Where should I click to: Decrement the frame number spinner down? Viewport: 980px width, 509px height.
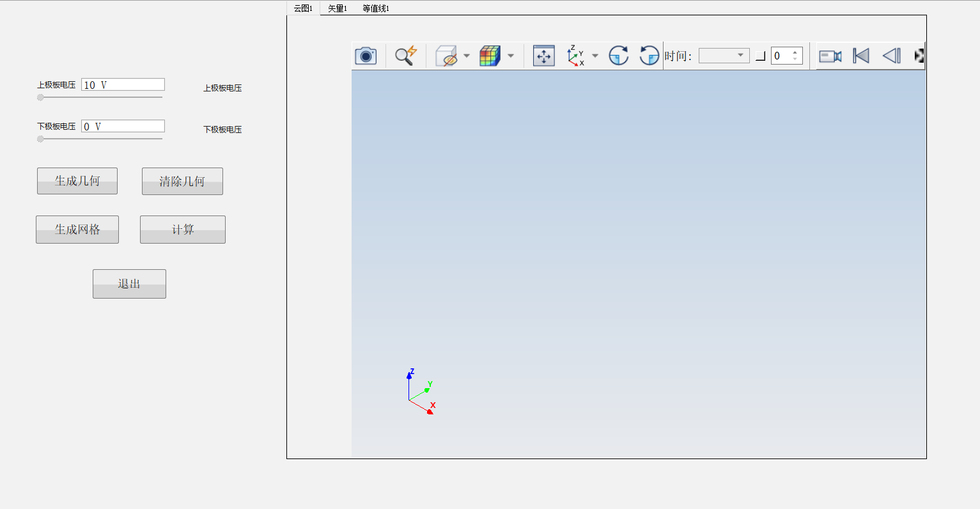(x=795, y=59)
